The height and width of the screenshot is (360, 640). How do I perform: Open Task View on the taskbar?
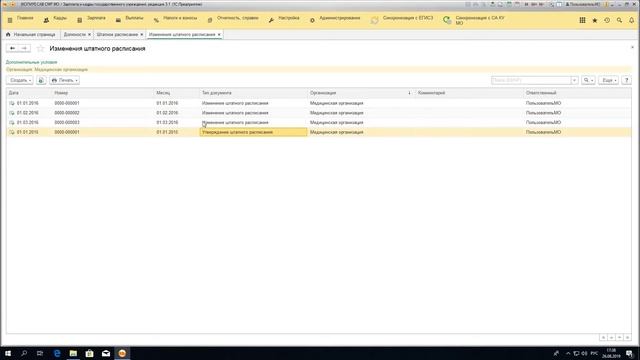[x=40, y=353]
